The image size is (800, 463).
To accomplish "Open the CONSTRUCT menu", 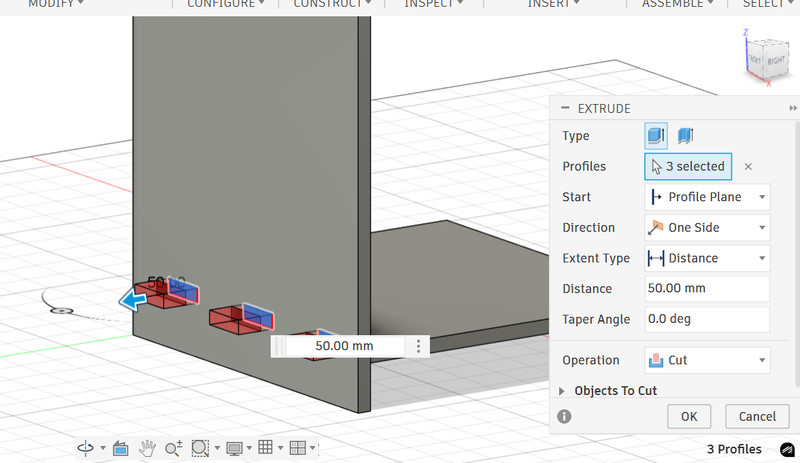I will pyautogui.click(x=332, y=4).
